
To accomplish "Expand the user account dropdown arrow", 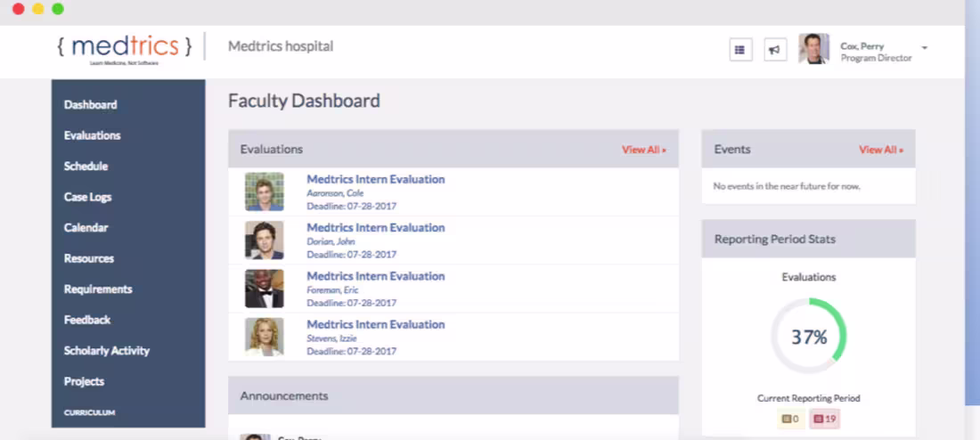I will pyautogui.click(x=925, y=47).
